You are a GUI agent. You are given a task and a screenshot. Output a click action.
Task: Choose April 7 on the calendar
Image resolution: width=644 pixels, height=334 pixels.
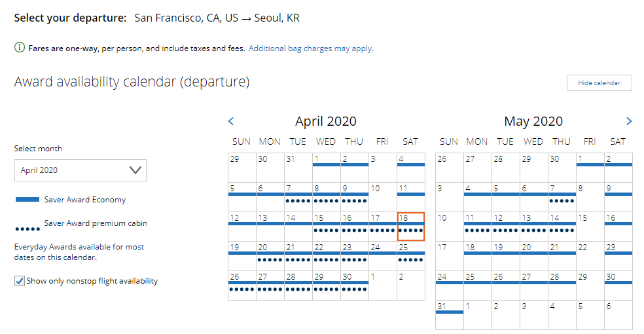(x=298, y=196)
